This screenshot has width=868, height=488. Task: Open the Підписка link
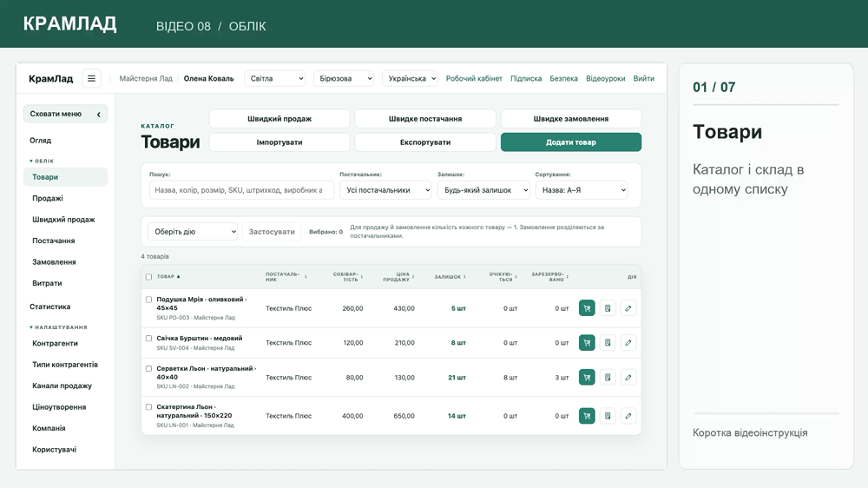[x=526, y=79]
